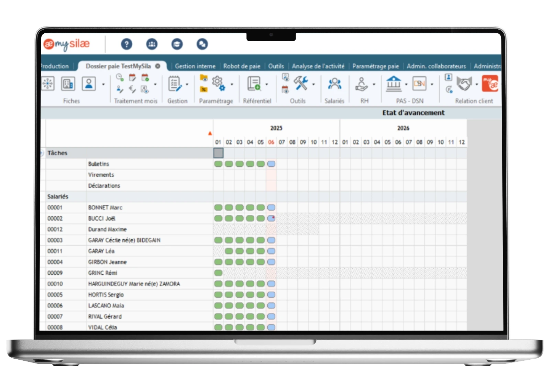The height and width of the screenshot is (392, 550).
Task: Open the Robot de paie tab
Action: [x=242, y=66]
